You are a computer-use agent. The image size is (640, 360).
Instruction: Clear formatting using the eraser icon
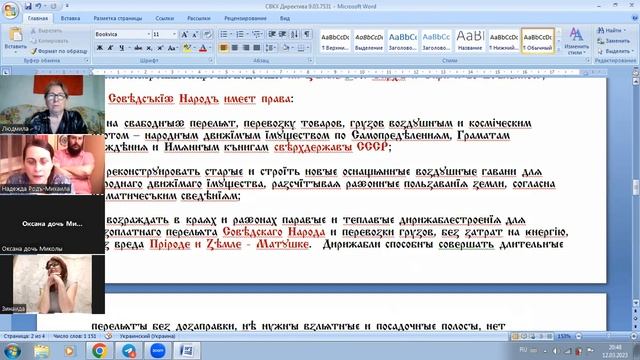pyautogui.click(x=208, y=35)
